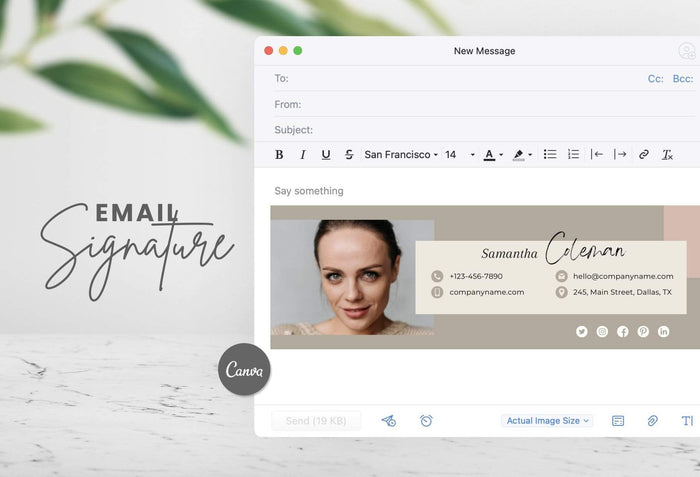Click the location pin icon in the signature
700x477 pixels.
(561, 292)
